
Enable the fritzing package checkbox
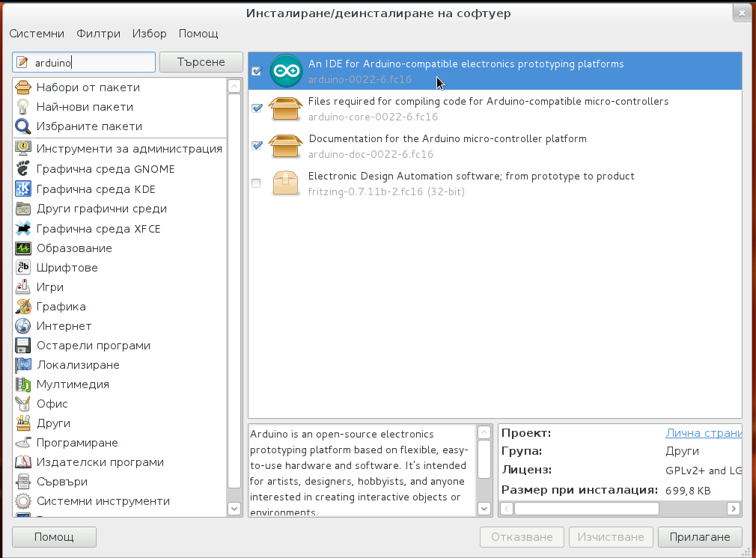[x=257, y=183]
